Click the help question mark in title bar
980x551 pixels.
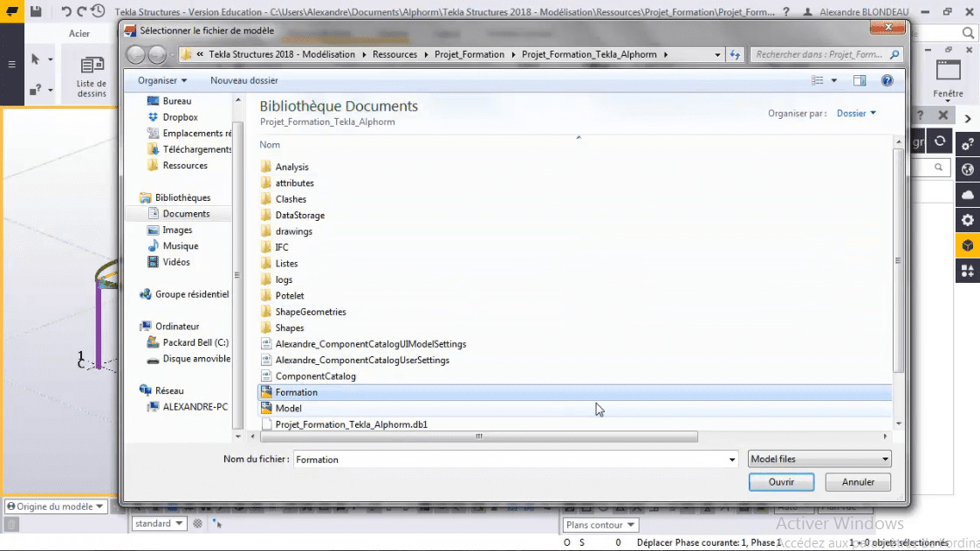[x=786, y=11]
